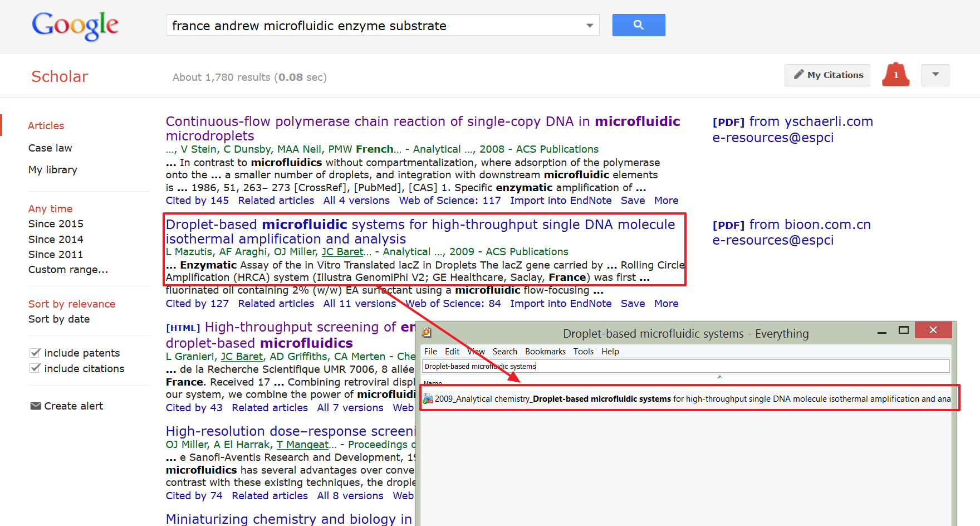
Task: Click Cited by 43 link
Action: pyautogui.click(x=194, y=408)
